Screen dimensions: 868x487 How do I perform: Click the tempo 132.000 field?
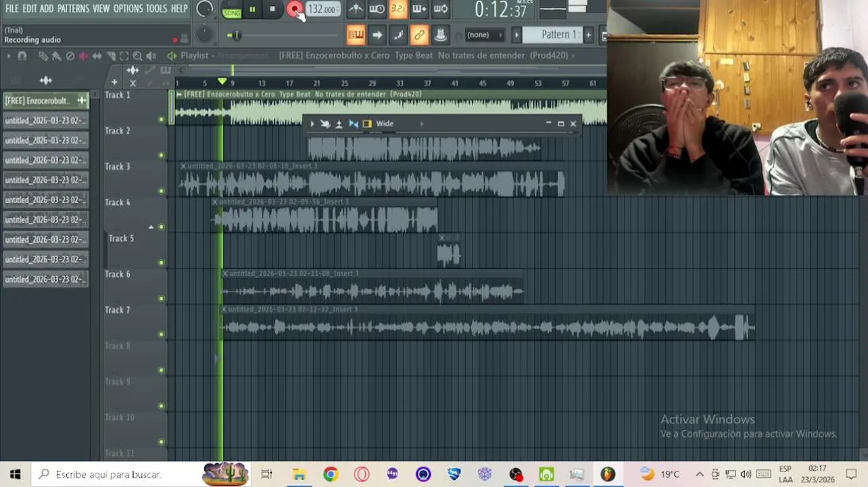coord(322,9)
